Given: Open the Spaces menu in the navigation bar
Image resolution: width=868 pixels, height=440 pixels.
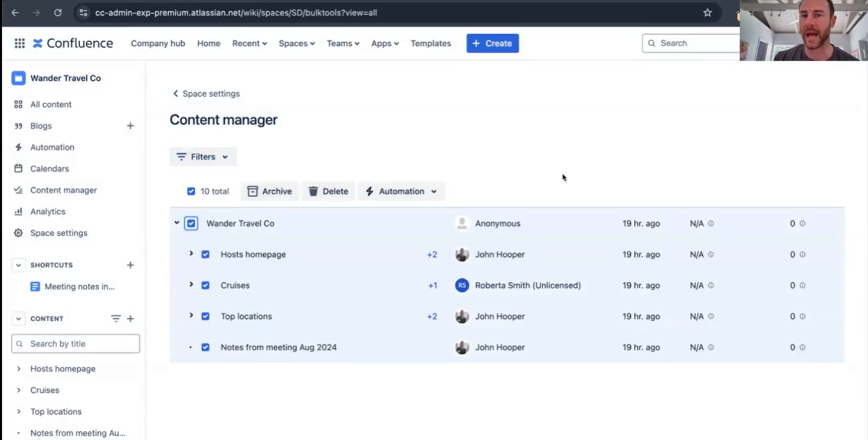Looking at the screenshot, I should tap(296, 43).
